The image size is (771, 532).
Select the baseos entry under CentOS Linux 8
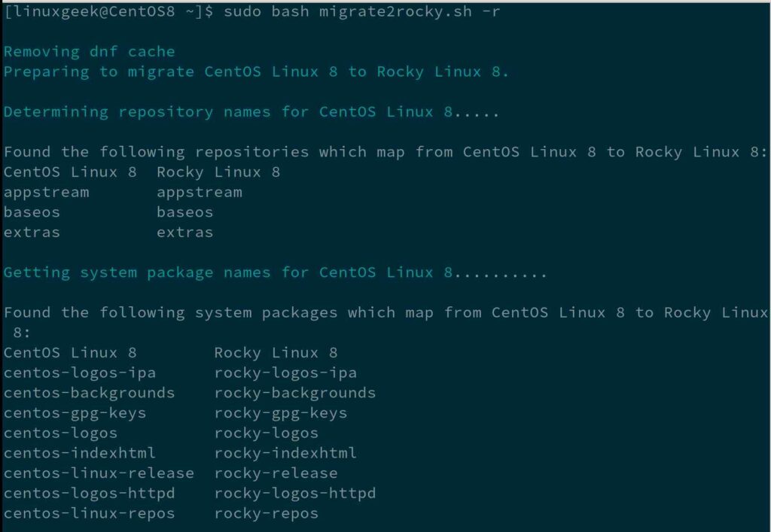pos(32,212)
